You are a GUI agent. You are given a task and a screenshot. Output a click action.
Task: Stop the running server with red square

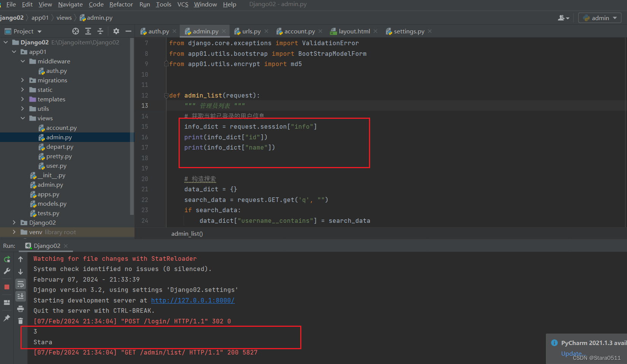click(7, 287)
